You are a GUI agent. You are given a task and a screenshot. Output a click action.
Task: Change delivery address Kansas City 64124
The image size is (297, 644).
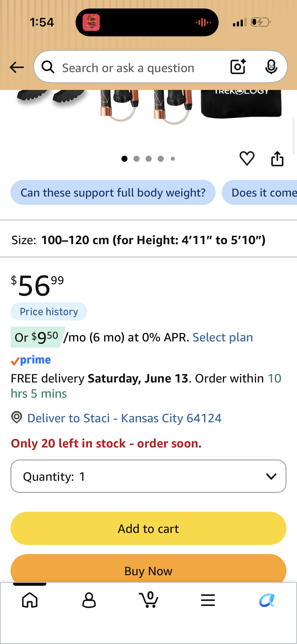[x=124, y=418]
